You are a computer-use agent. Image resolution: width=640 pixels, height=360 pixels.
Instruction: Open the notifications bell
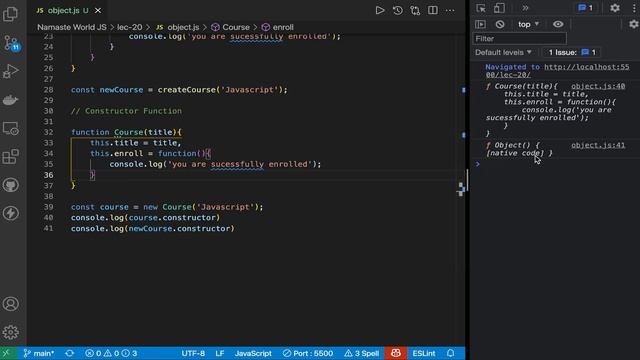tap(450, 353)
